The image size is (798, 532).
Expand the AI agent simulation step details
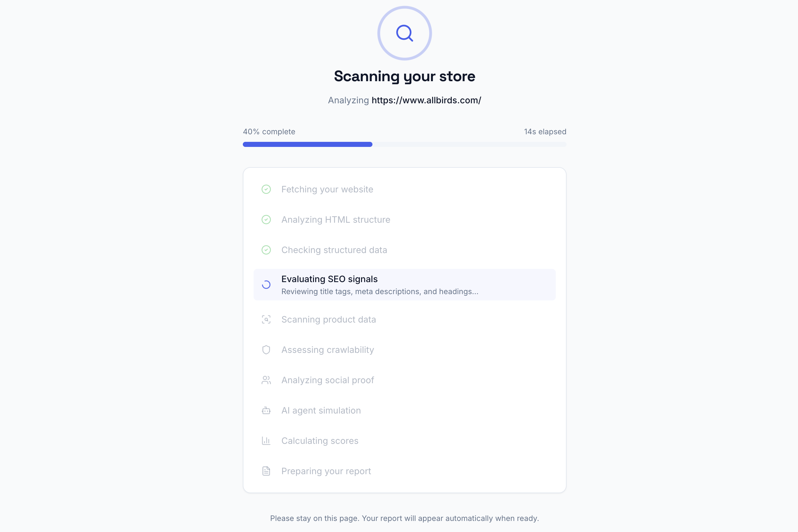tap(321, 410)
